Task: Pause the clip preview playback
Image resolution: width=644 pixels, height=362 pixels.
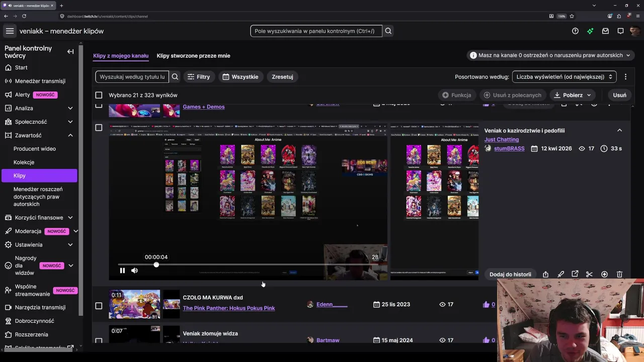Action: pyautogui.click(x=122, y=270)
